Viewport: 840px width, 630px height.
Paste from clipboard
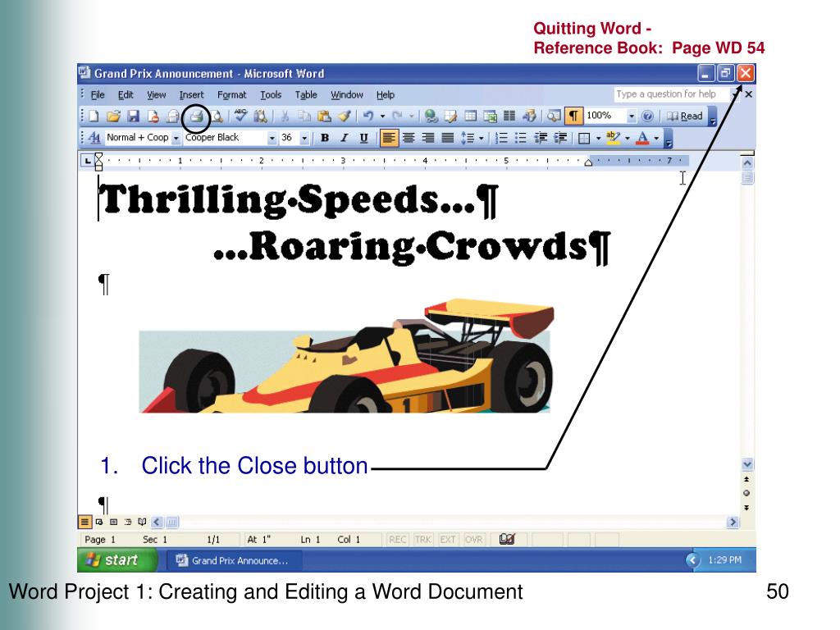(x=324, y=116)
